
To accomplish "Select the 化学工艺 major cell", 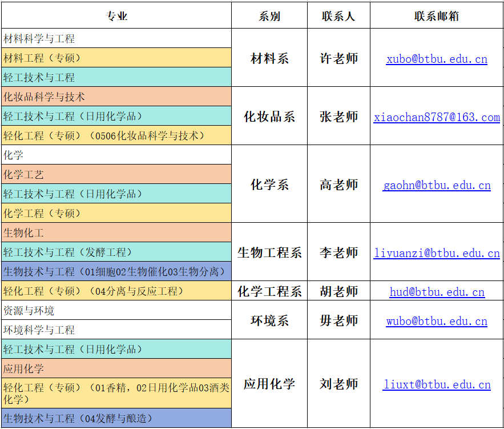I will [x=116, y=175].
